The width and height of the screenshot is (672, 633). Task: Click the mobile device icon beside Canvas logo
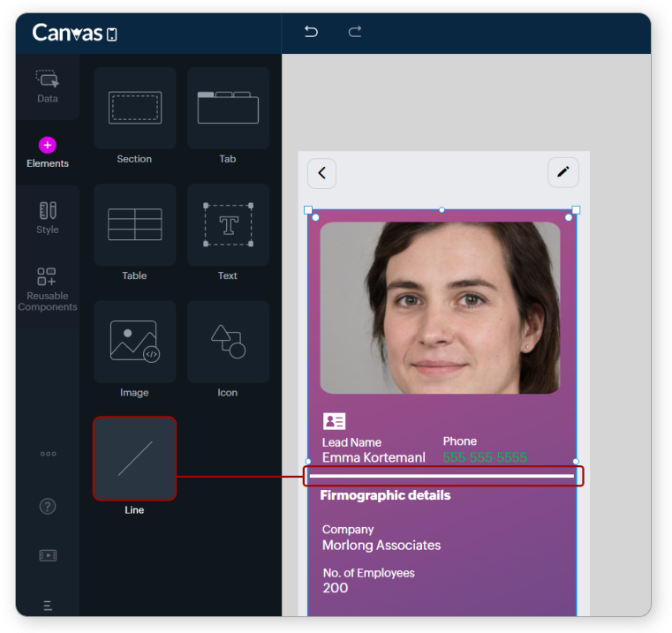111,34
